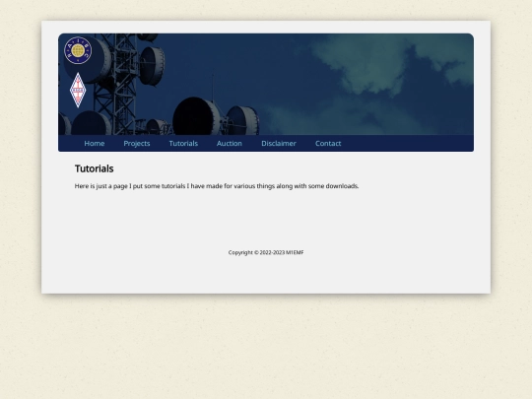Click the Tutorials page heading
Image resolution: width=532 pixels, height=399 pixels.
point(94,168)
